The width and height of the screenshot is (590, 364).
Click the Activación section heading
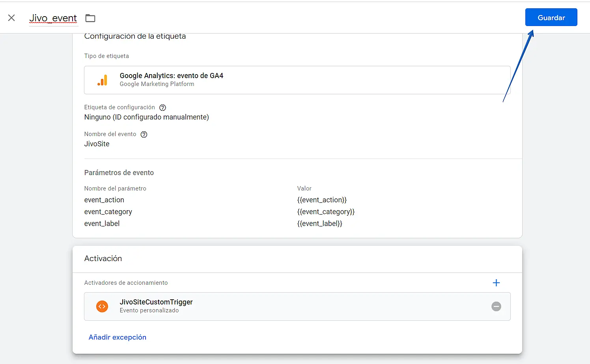click(103, 258)
